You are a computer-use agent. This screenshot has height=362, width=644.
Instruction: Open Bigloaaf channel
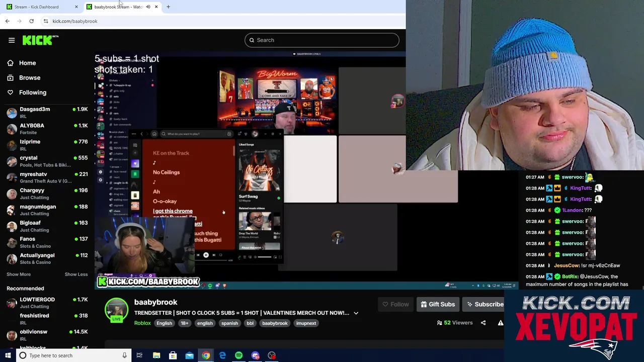point(47,226)
